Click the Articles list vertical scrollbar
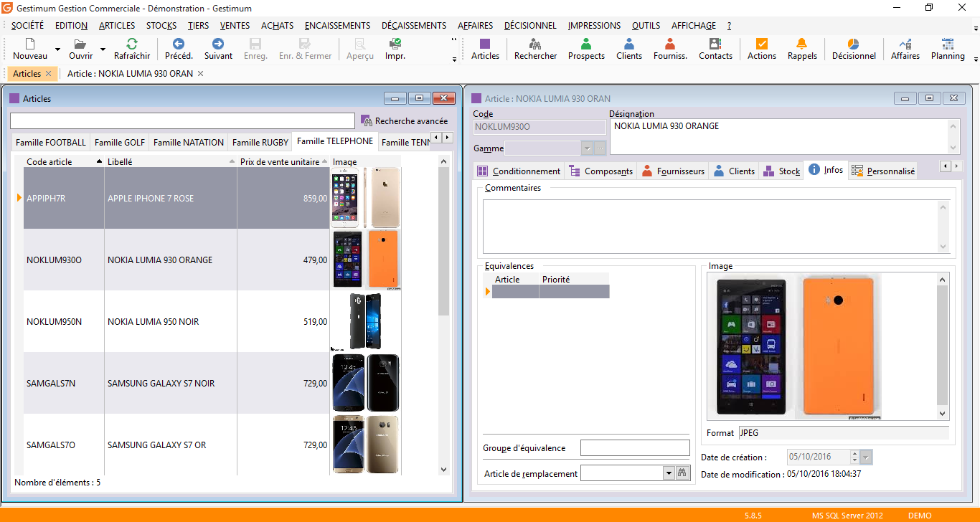This screenshot has width=980, height=522. coord(443,315)
